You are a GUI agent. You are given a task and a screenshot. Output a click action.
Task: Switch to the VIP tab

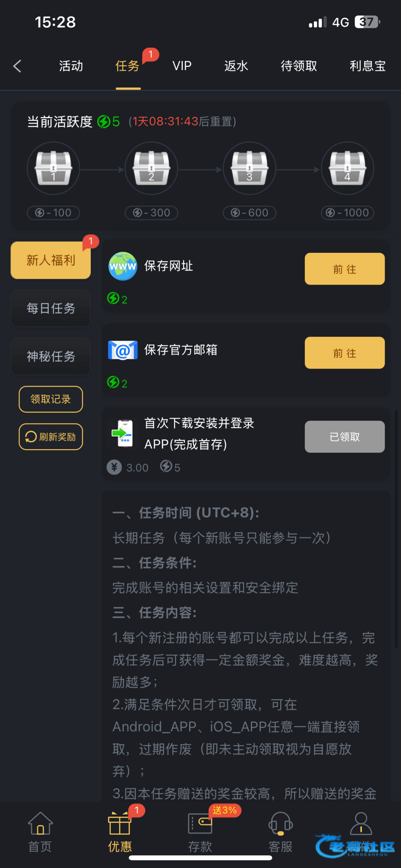point(182,66)
